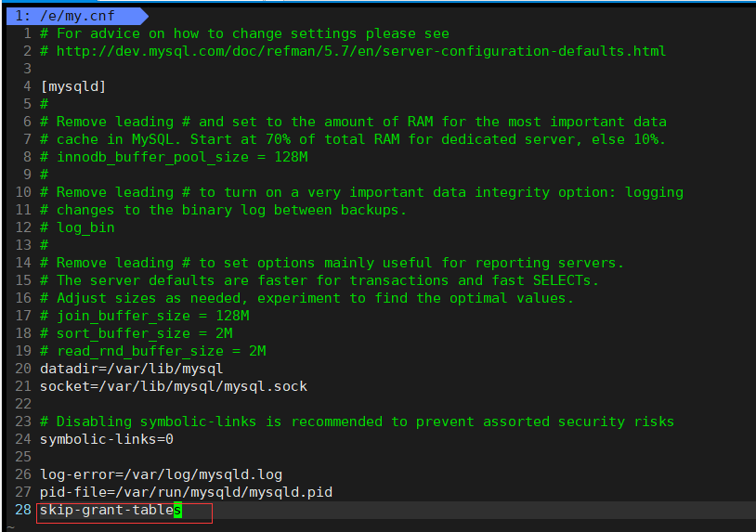Click the datadir=/var/lib/mysql setting

(x=131, y=370)
